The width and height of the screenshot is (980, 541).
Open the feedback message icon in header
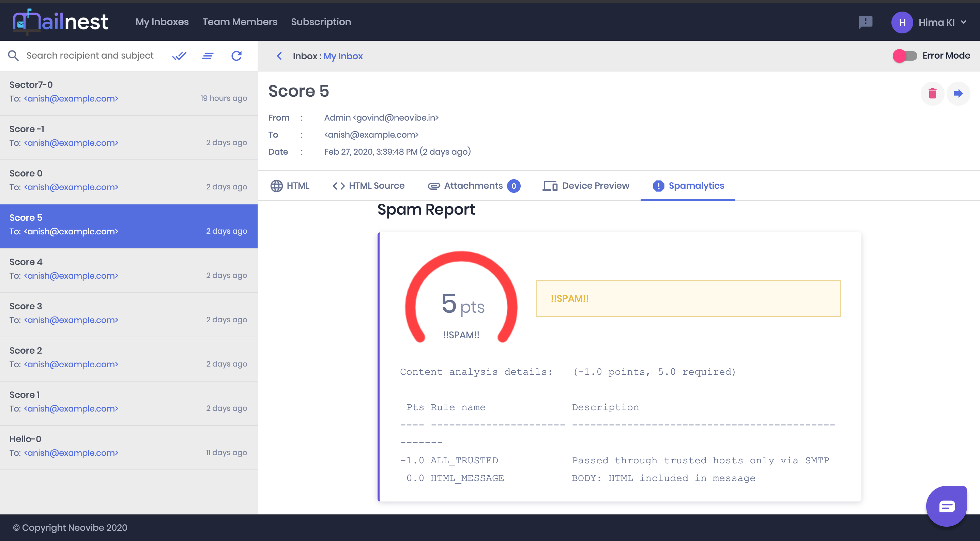pyautogui.click(x=866, y=22)
